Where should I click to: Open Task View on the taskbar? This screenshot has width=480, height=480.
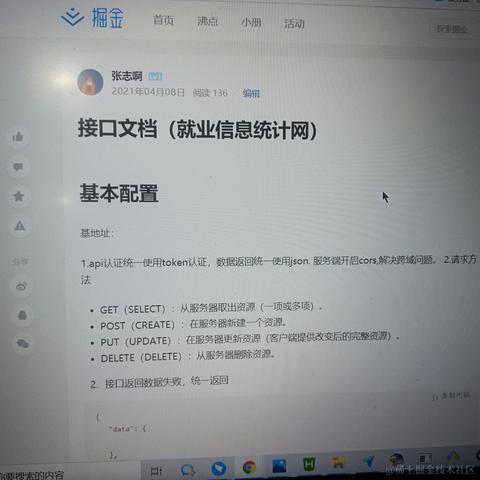click(156, 471)
